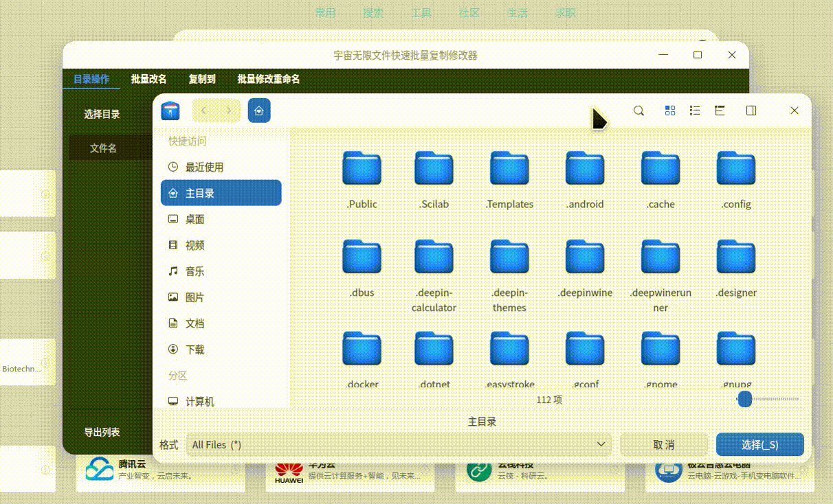Select the .deepin-calculator folder

pyautogui.click(x=434, y=276)
